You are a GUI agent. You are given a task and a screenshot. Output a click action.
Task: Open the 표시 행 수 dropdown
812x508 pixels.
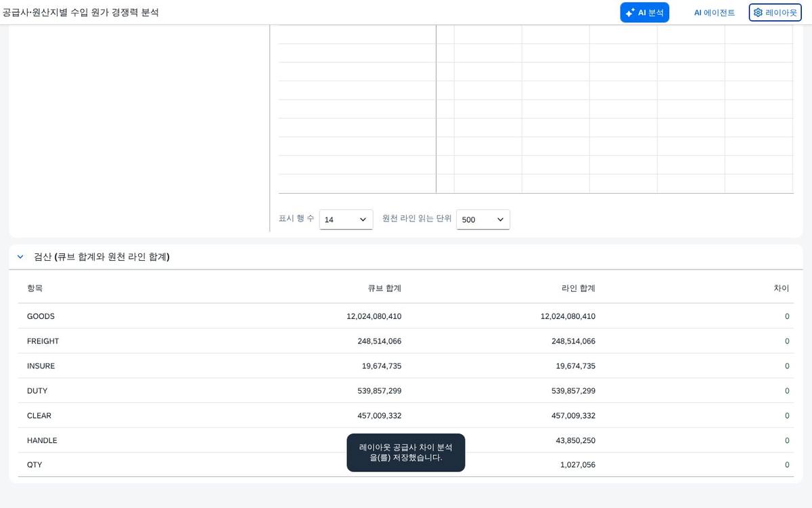(346, 219)
